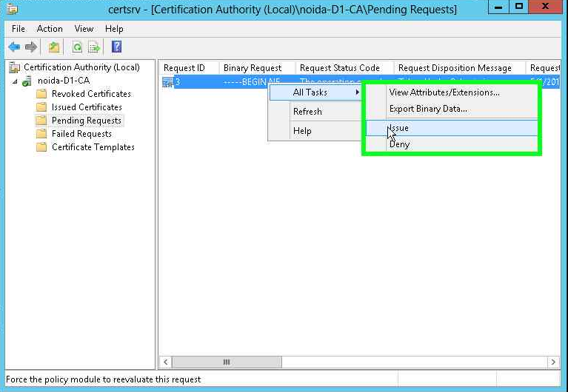This screenshot has width=568, height=392.
Task: Click the Pending Requests folder icon
Action: [41, 120]
